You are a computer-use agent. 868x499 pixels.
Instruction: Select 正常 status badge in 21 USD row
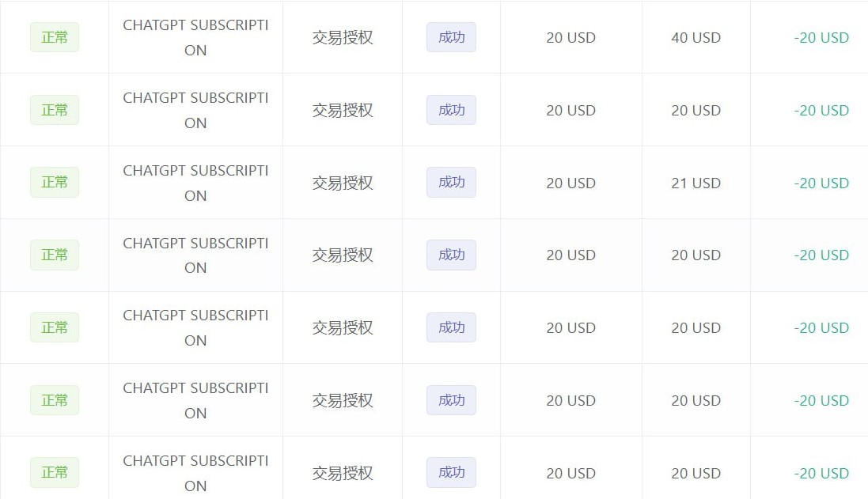click(x=55, y=183)
